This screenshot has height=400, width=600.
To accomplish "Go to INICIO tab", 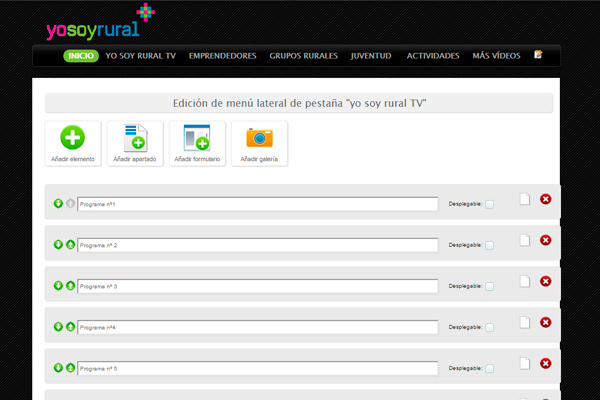I will [x=81, y=56].
